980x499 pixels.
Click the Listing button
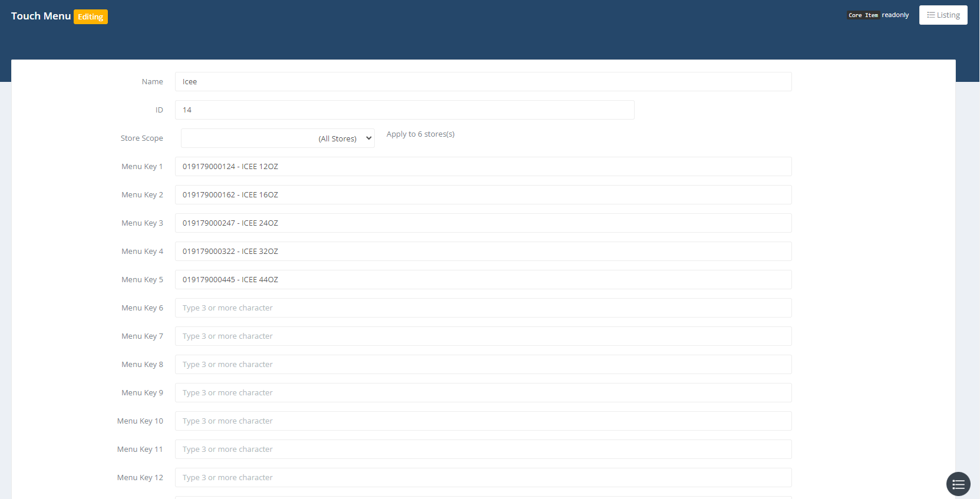click(943, 15)
